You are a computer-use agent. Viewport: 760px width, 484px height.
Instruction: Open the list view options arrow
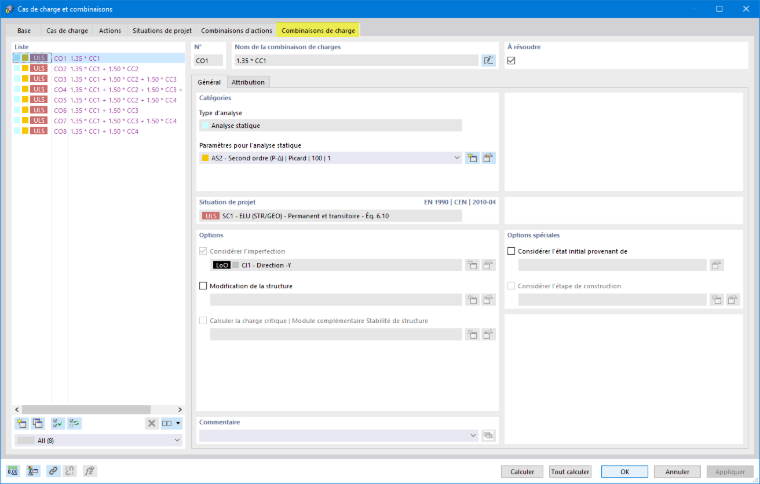178,423
